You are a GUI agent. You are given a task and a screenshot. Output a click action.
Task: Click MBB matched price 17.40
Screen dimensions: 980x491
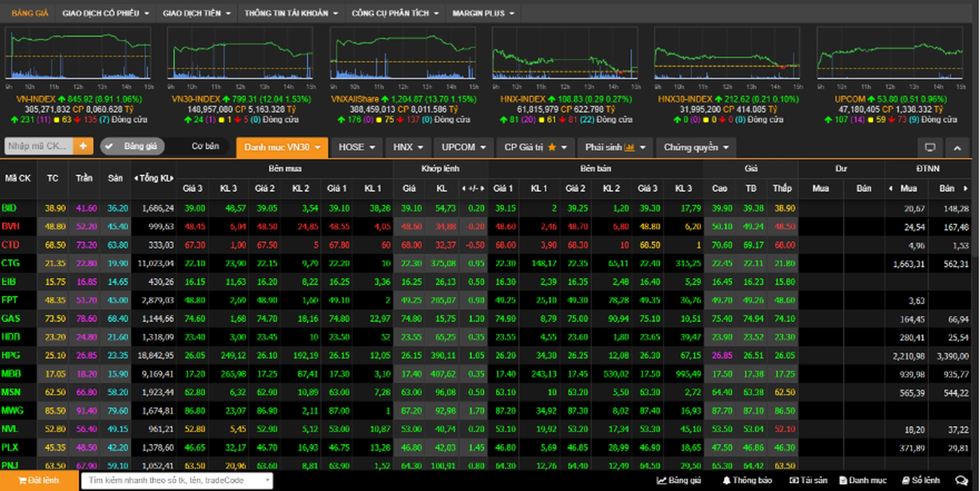tap(411, 374)
